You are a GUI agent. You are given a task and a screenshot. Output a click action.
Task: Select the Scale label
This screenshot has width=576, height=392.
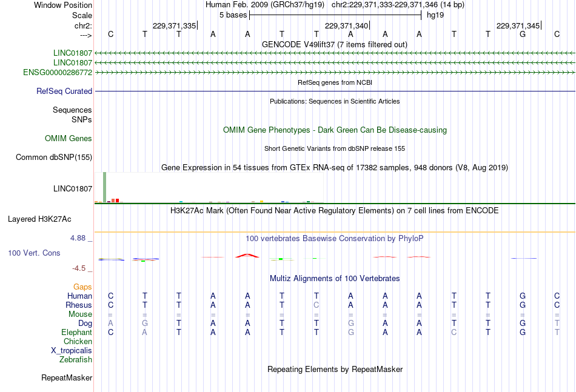click(82, 15)
